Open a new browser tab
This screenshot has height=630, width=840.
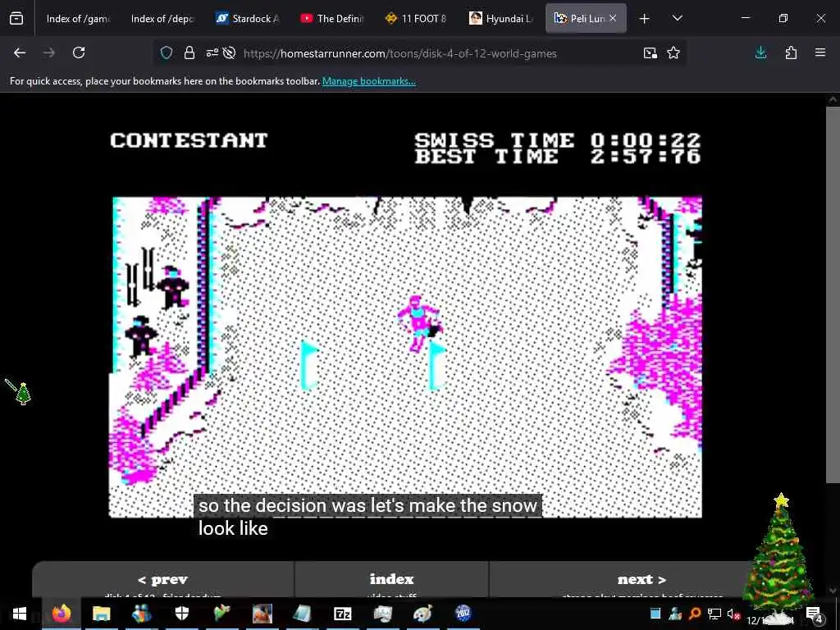pos(645,19)
